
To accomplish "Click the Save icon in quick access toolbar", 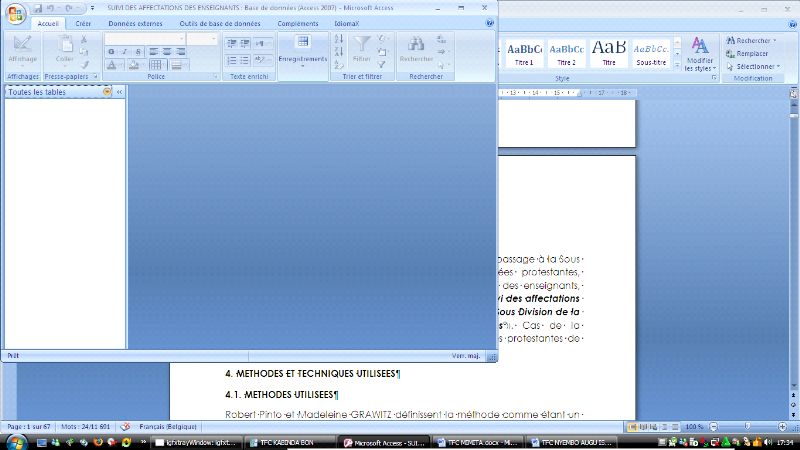I will coord(38,8).
